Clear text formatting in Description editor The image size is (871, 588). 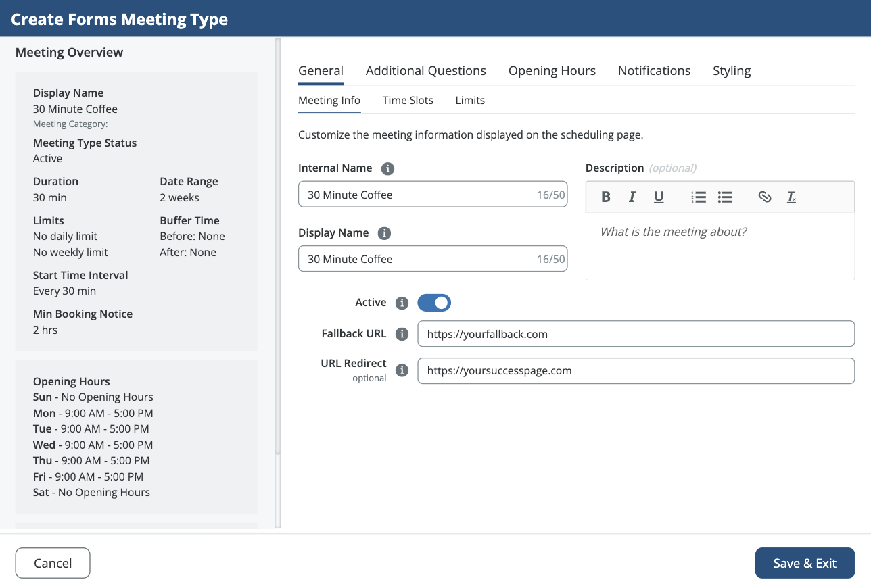(x=791, y=197)
